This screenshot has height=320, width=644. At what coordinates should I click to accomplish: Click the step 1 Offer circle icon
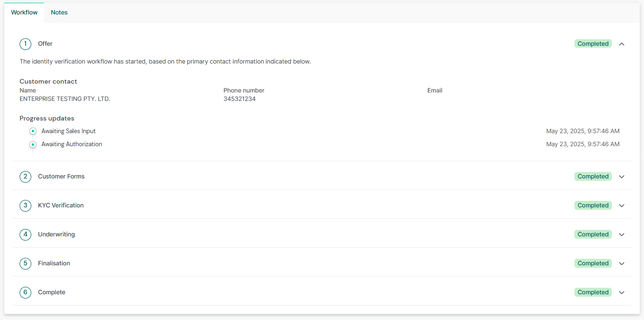(25, 43)
